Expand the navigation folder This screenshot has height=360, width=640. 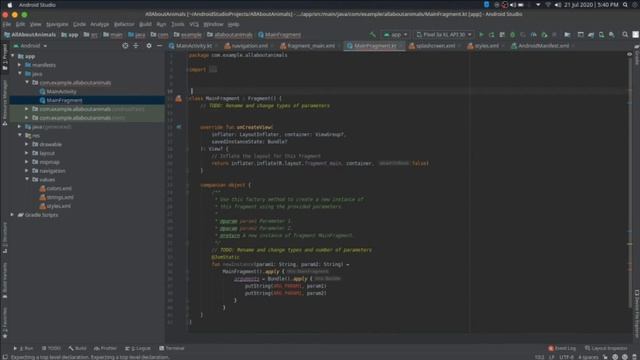pos(27,171)
